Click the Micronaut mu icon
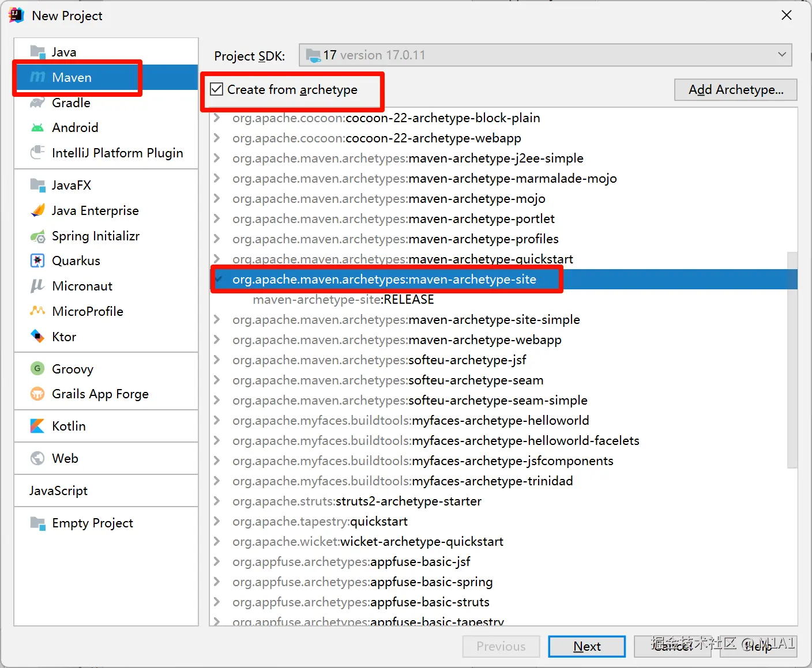The width and height of the screenshot is (812, 668). [x=37, y=286]
